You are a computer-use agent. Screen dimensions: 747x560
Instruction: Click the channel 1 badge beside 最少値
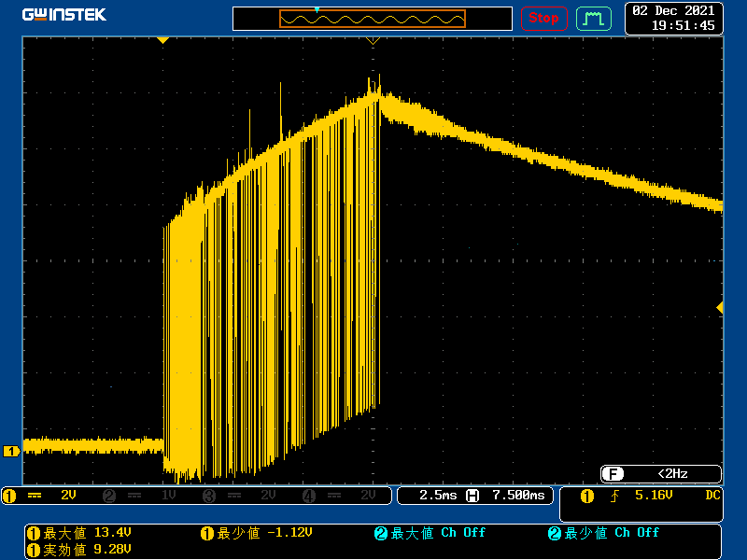[206, 533]
